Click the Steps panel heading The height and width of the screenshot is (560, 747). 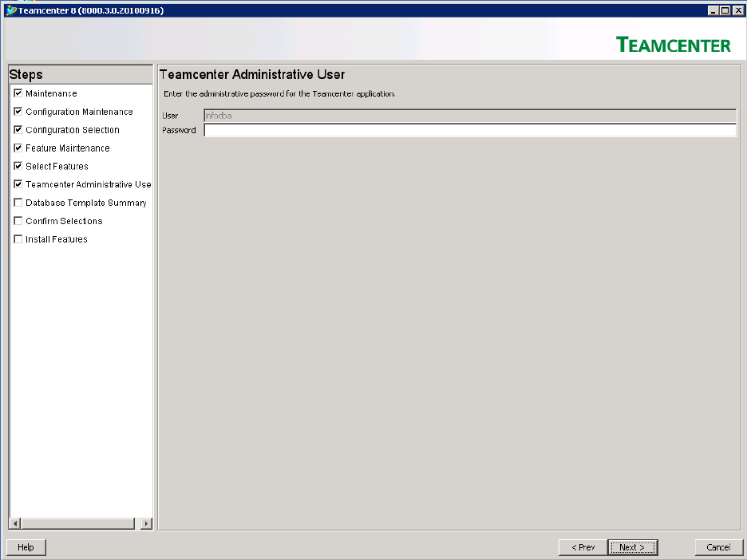tap(26, 75)
